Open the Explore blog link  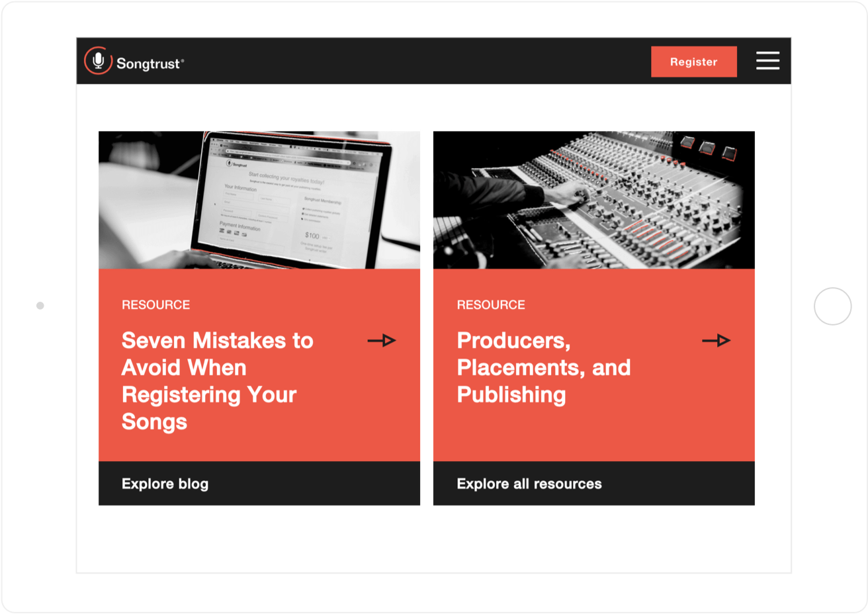165,484
